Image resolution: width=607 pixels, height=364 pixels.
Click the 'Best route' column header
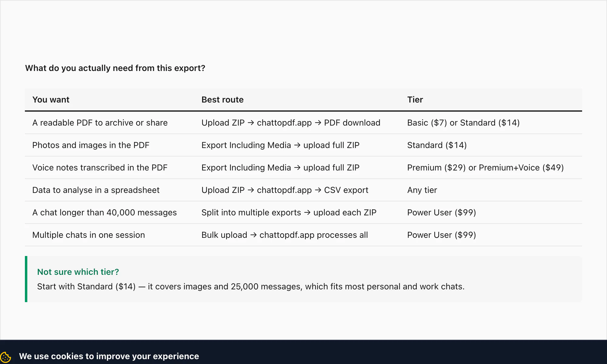click(222, 99)
